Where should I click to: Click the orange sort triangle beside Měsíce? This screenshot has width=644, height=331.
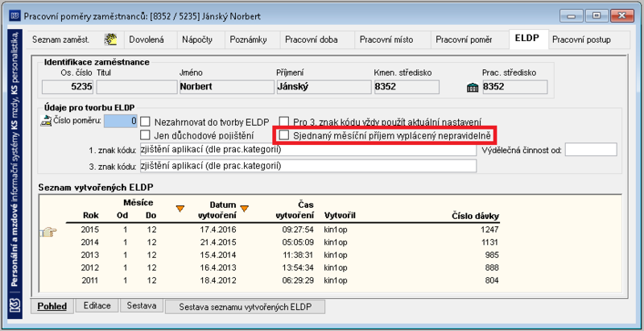coord(180,209)
